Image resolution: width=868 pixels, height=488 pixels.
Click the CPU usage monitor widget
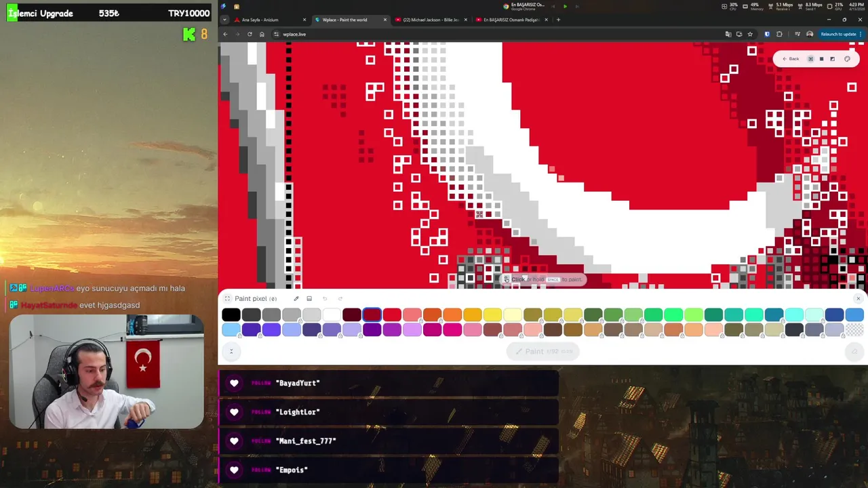pos(730,6)
